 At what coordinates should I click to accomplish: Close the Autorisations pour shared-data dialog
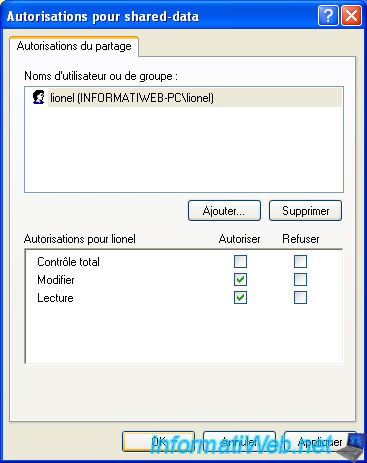[x=351, y=16]
